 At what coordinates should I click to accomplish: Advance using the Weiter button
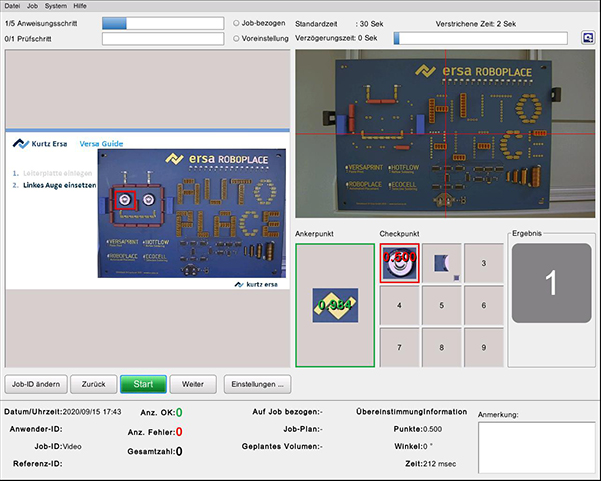click(193, 383)
